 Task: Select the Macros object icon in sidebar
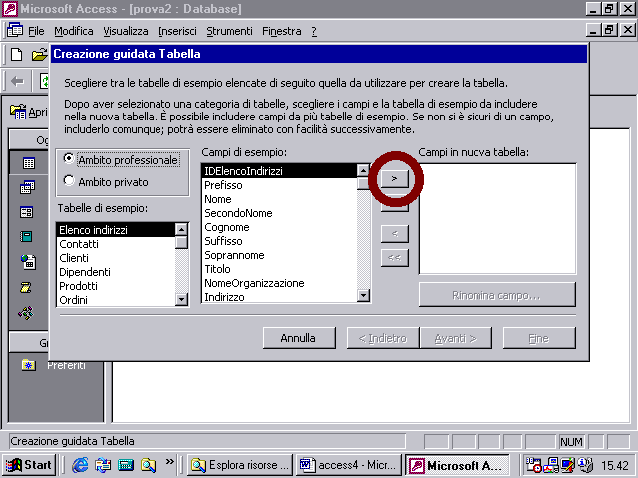point(26,287)
